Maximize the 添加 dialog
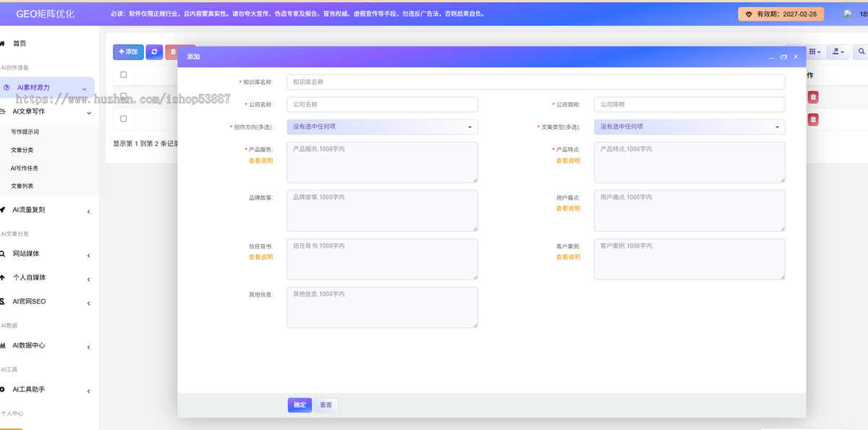868x430 pixels. [x=783, y=56]
